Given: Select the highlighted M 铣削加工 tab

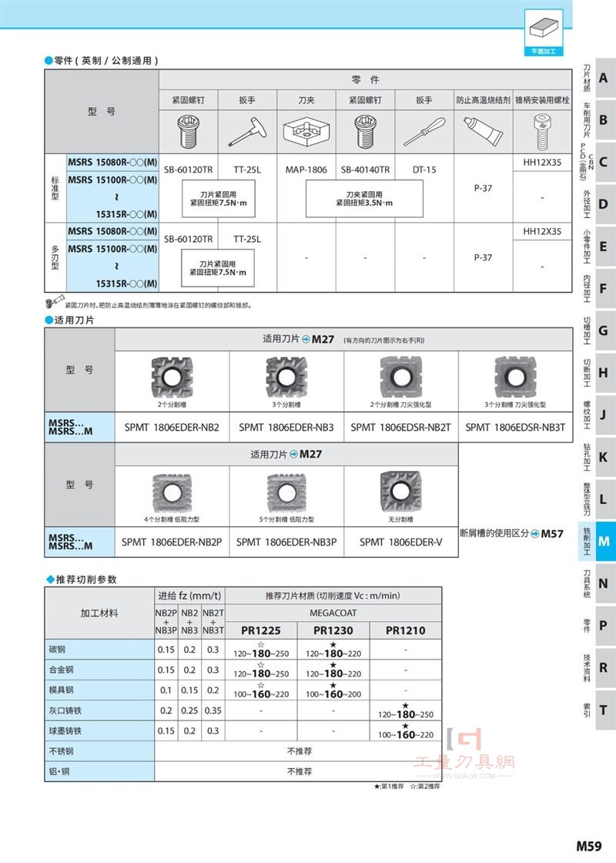Looking at the screenshot, I should 598,542.
